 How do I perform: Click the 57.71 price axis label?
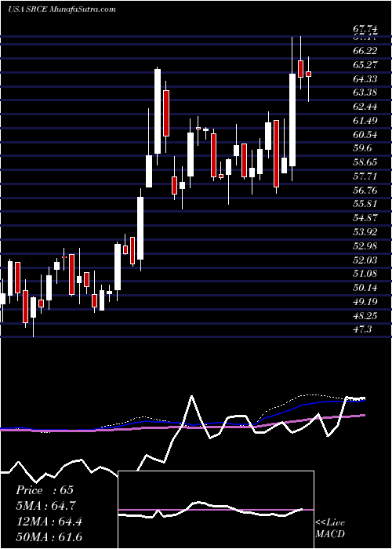(x=365, y=176)
